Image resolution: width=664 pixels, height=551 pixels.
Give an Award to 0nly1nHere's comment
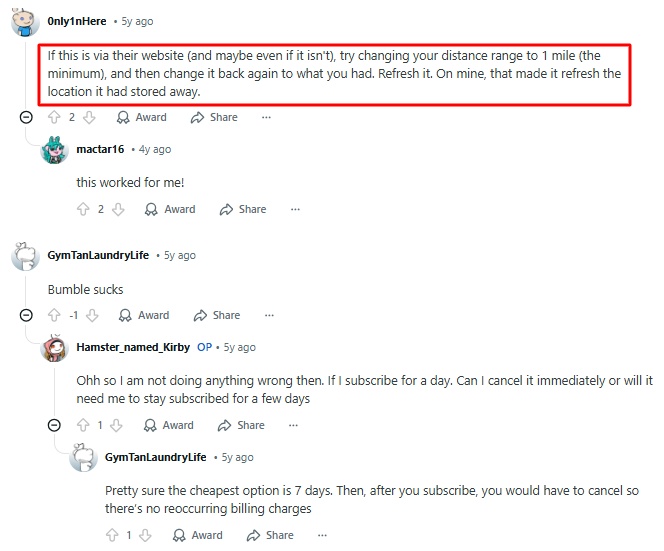coord(142,117)
